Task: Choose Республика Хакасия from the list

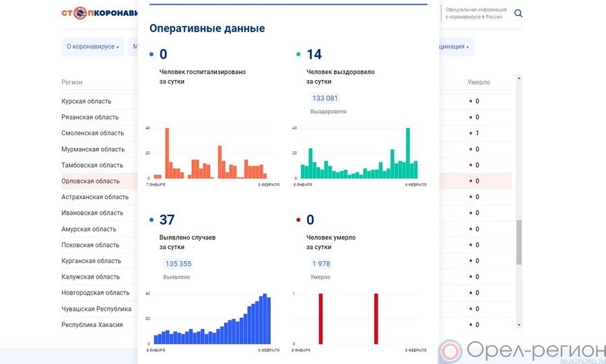Action: click(x=92, y=325)
